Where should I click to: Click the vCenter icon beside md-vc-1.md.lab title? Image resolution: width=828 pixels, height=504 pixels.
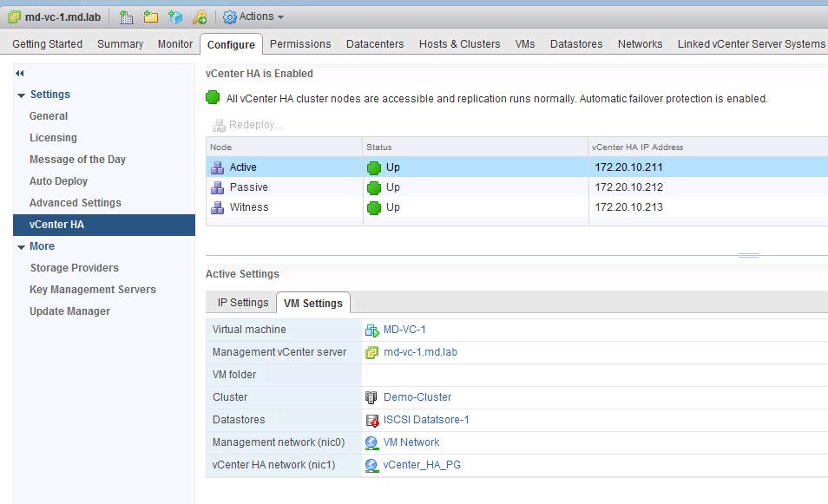pos(14,16)
